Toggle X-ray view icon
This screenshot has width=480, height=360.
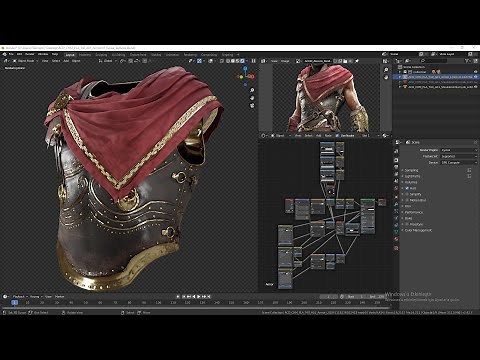coord(222,61)
